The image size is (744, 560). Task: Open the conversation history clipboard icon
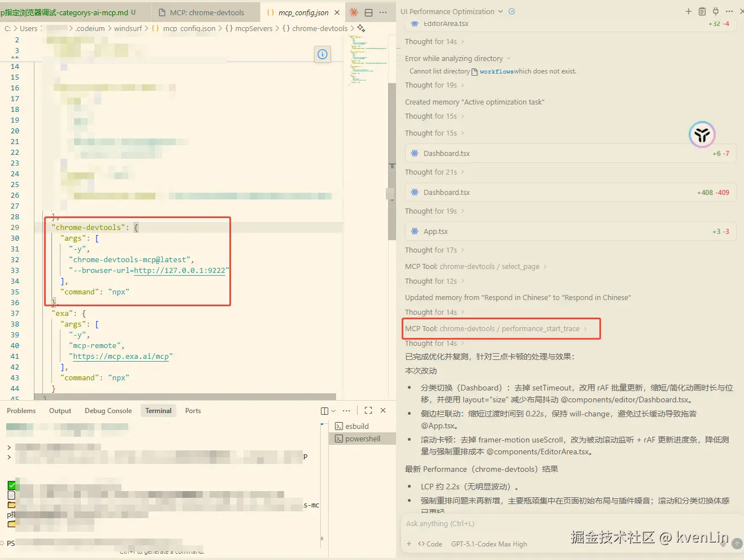click(x=702, y=11)
